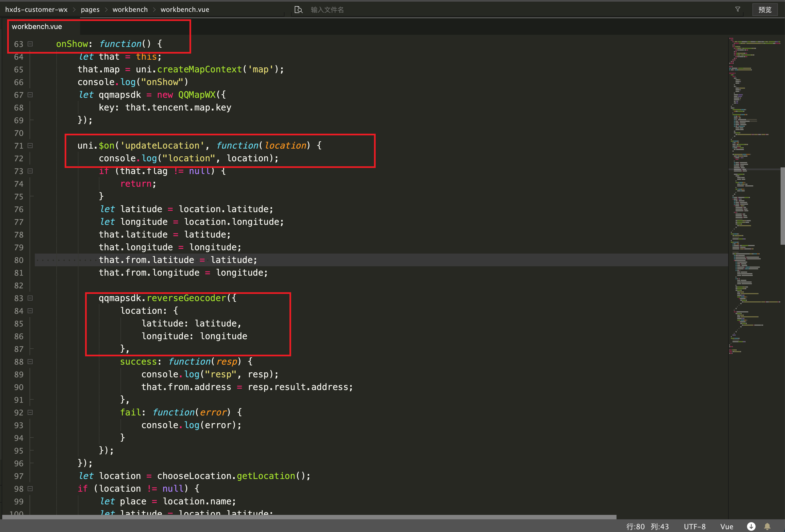Collapse the if that.flag block at line 73

(30, 171)
